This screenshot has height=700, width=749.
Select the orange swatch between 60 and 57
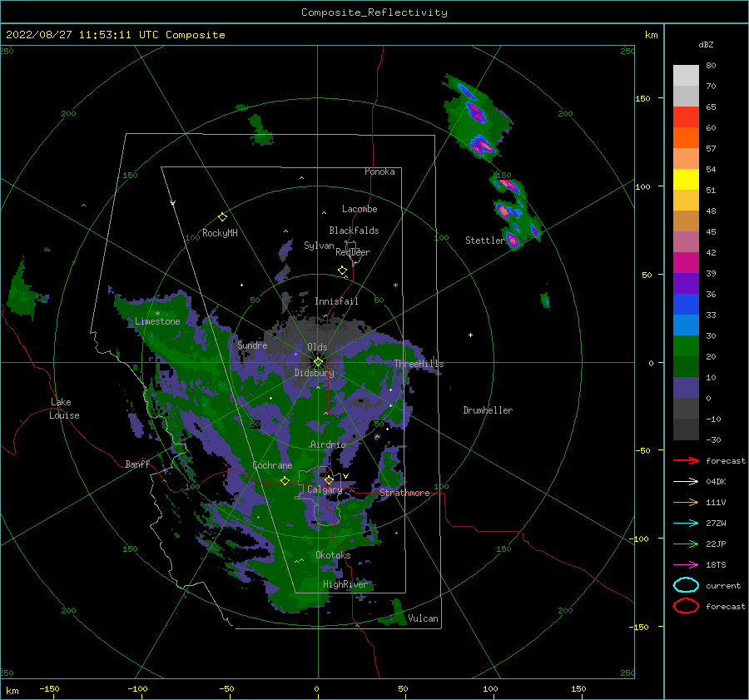coord(686,137)
